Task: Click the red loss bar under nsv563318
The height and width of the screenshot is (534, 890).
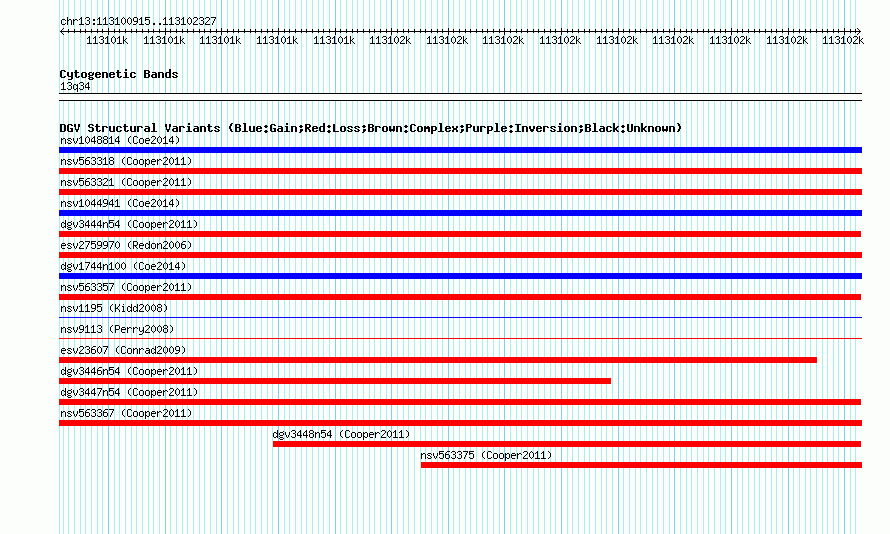Action: click(x=460, y=171)
